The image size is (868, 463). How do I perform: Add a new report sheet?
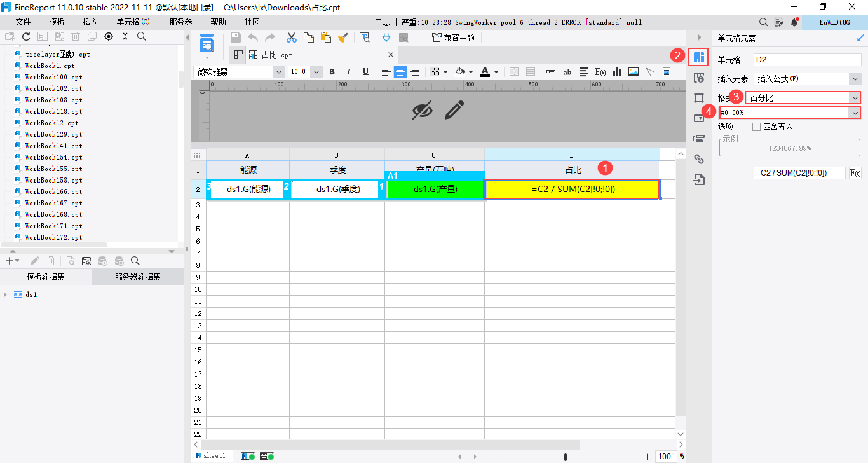tap(248, 456)
